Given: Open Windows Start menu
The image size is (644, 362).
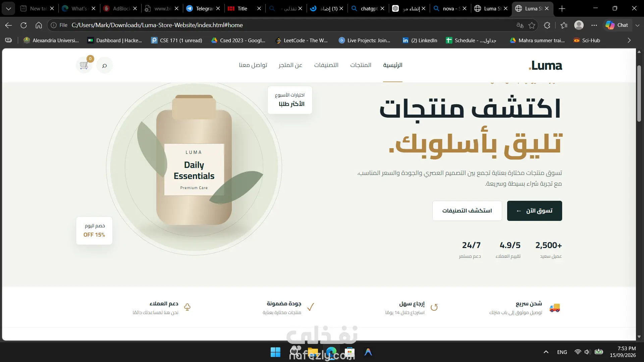Looking at the screenshot, I should [x=275, y=352].
